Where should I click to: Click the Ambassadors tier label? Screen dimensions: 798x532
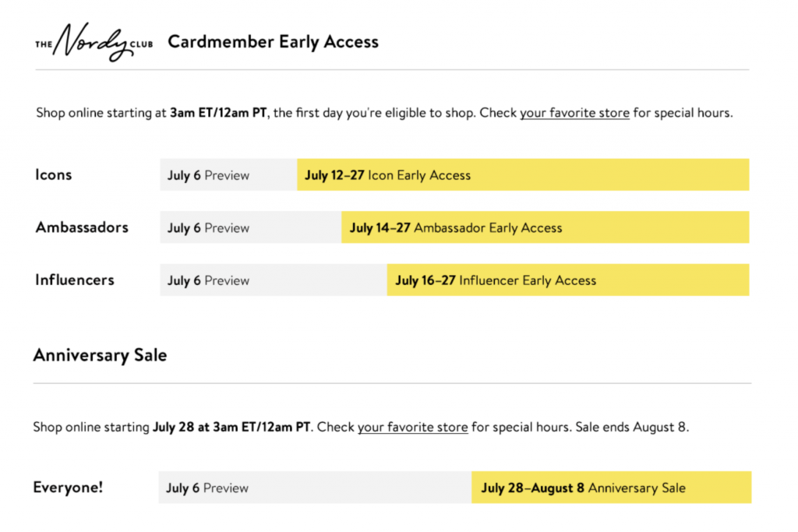(x=81, y=227)
